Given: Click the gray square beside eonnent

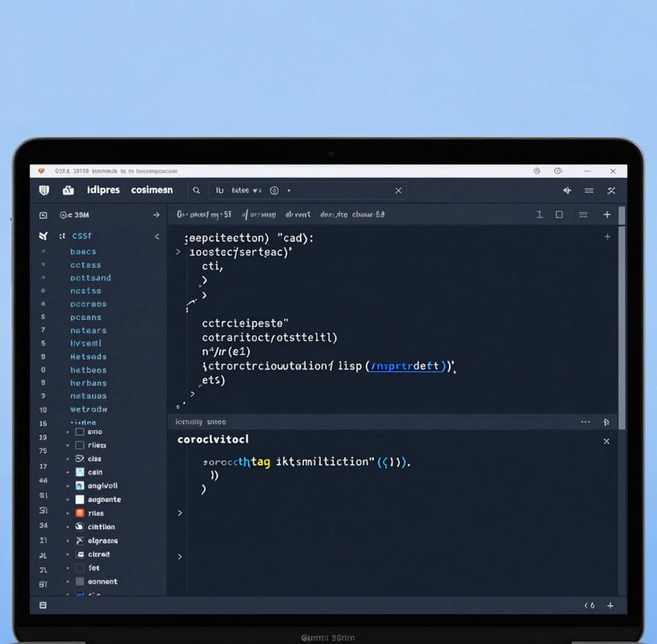Looking at the screenshot, I should click(x=80, y=582).
